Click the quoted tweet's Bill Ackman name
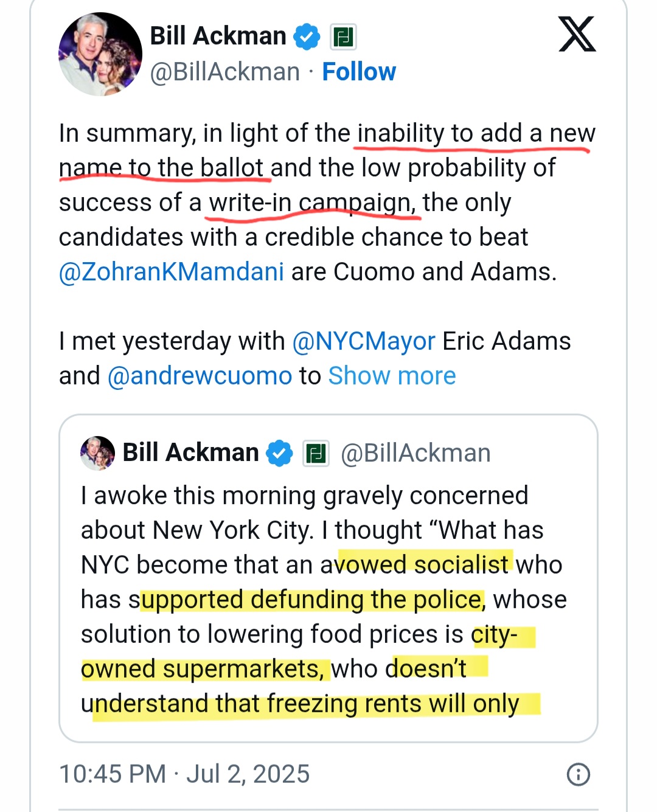 pos(190,453)
